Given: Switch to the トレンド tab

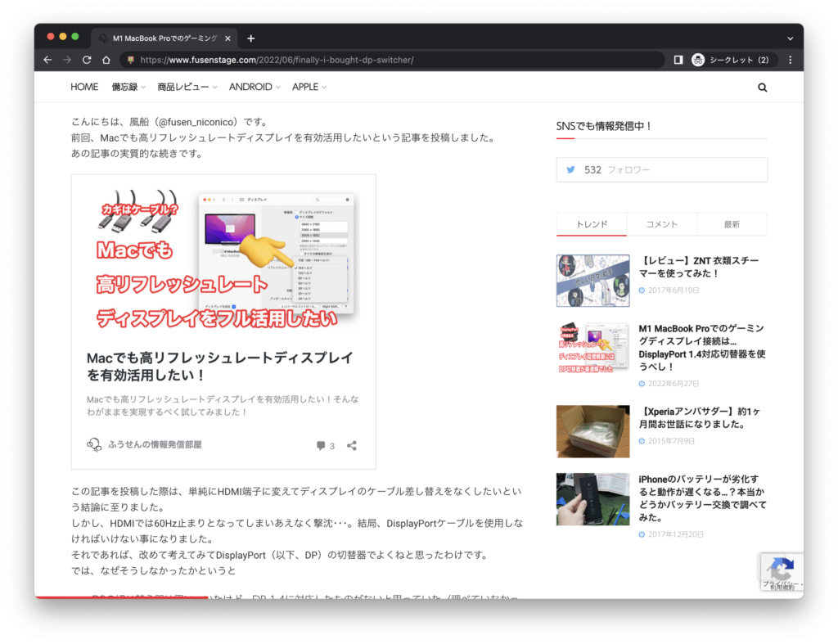Looking at the screenshot, I should pyautogui.click(x=592, y=224).
